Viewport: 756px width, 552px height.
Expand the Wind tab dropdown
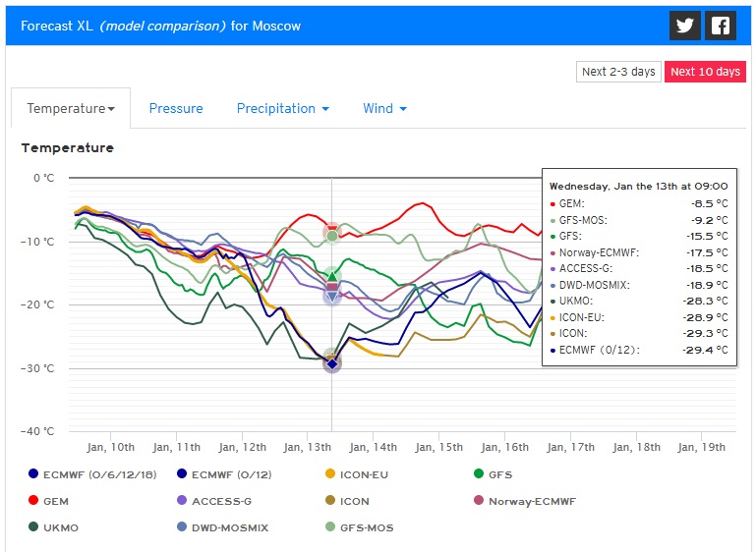tap(384, 108)
